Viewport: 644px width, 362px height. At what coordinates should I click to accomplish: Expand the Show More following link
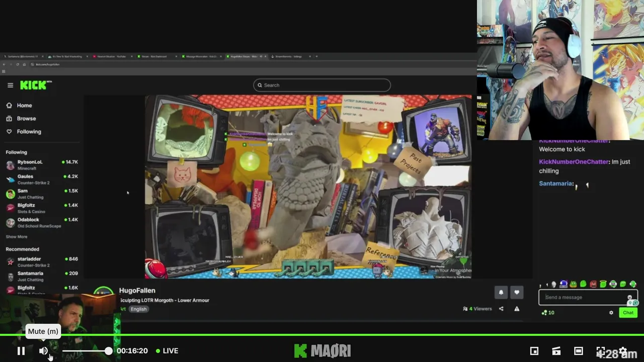click(x=17, y=237)
